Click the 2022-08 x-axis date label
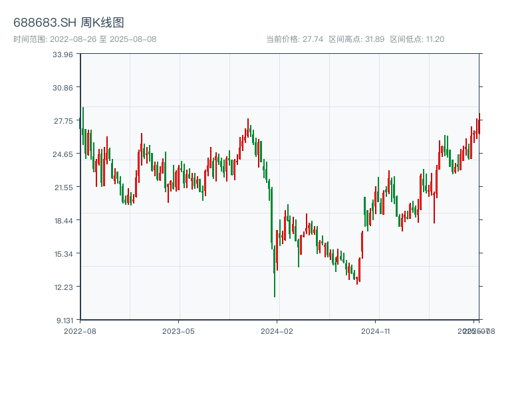 [80, 331]
